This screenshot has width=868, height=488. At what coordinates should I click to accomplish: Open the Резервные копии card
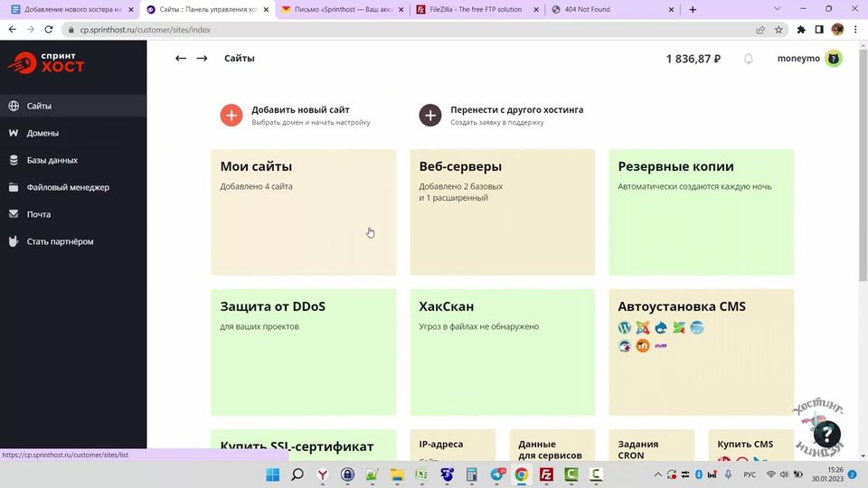tap(702, 211)
